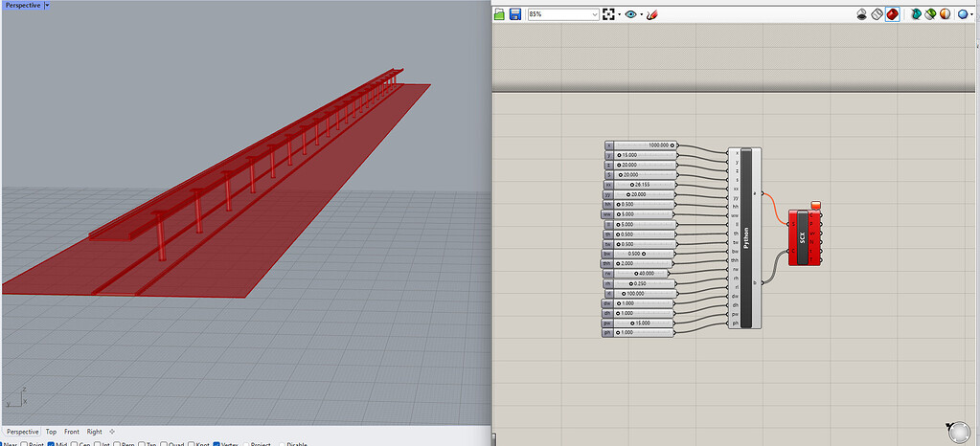This screenshot has width=980, height=446.
Task: Click the canvas compass widget in the corner
Action: point(959,433)
